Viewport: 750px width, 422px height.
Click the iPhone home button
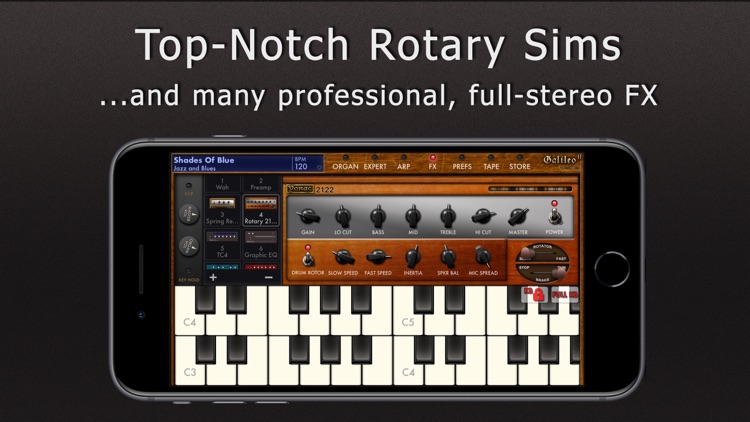pos(612,269)
